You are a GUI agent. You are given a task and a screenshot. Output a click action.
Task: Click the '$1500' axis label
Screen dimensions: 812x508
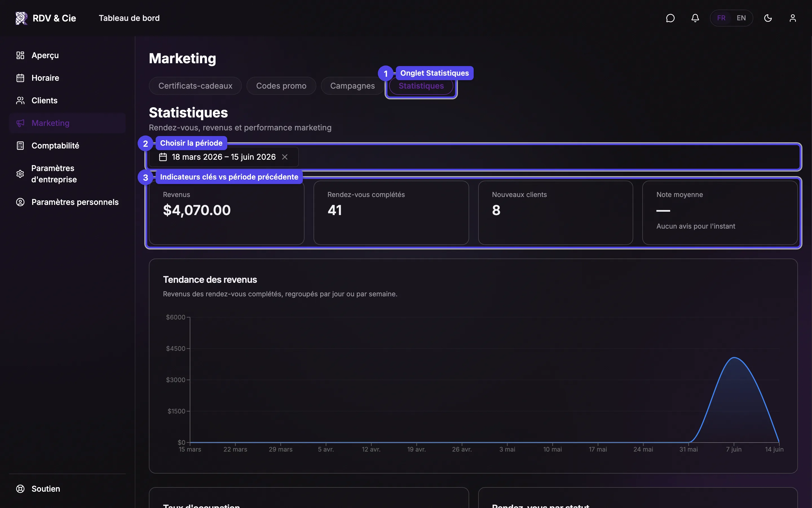[x=176, y=411]
